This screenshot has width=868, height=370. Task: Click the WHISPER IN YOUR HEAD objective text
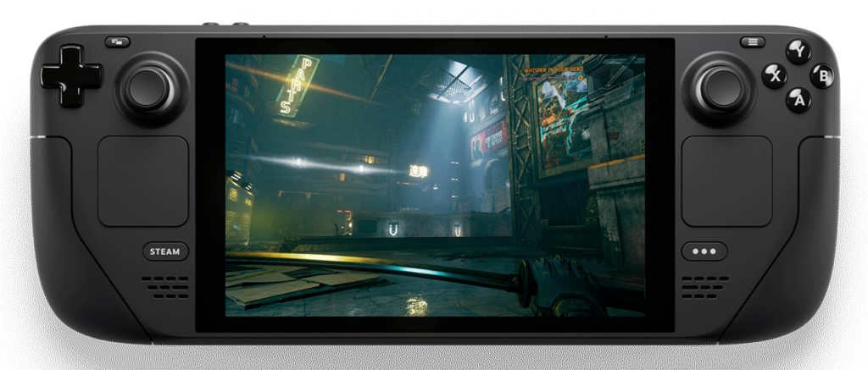554,69
